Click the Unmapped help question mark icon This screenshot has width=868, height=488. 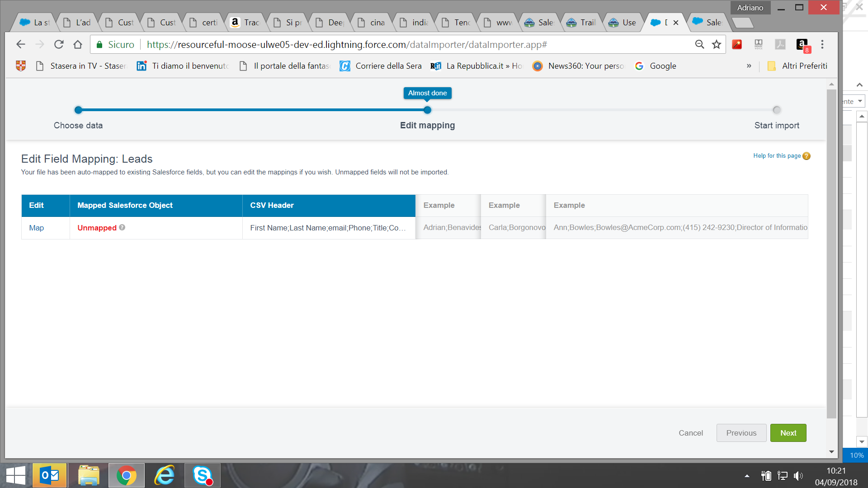[122, 228]
